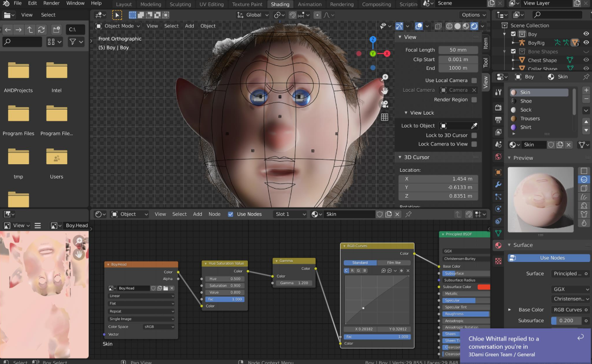Select Trousers material slot
592x364 pixels.
point(539,119)
